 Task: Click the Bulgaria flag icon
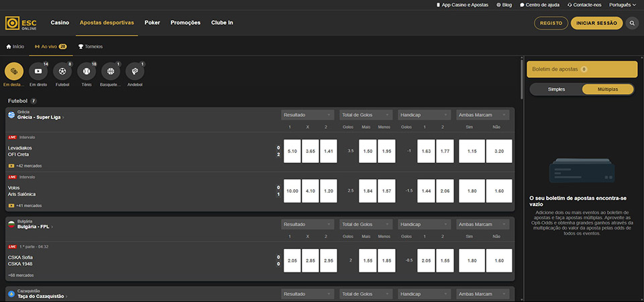point(11,224)
